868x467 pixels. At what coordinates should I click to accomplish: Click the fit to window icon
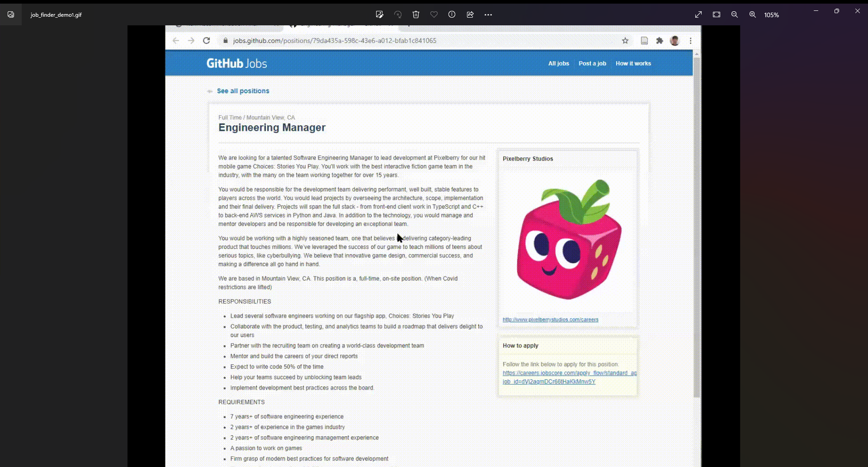click(x=717, y=14)
